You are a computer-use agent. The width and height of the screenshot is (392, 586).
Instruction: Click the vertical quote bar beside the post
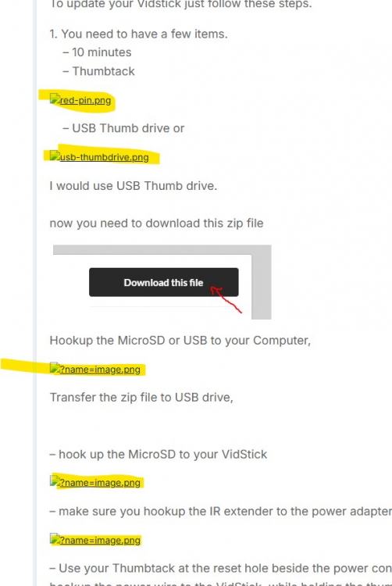pyautogui.click(x=34, y=293)
